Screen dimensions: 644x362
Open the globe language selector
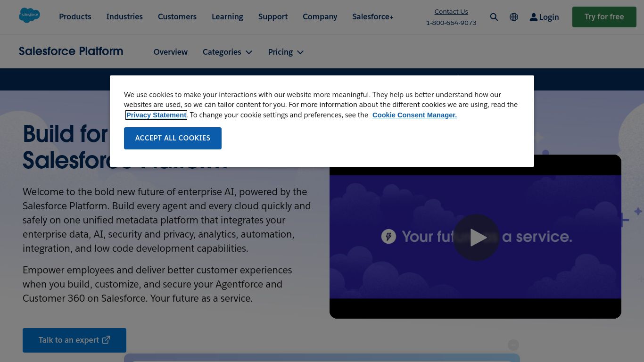coord(514,17)
